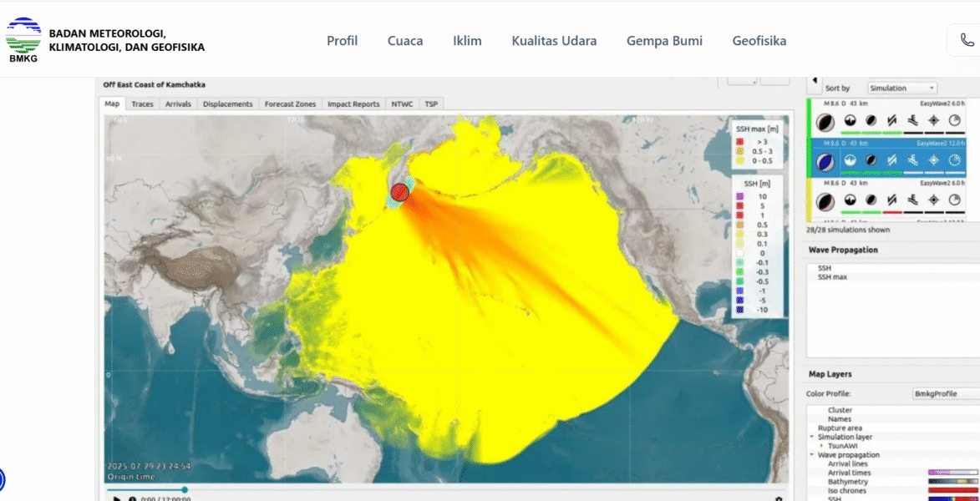Open the Displacements tab

pos(228,104)
